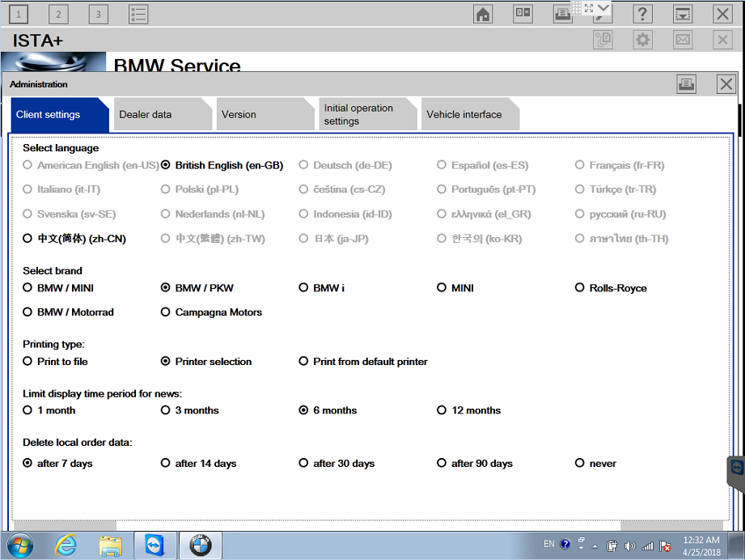Viewport: 745px width, 560px height.
Task: Open the Version tab
Action: tap(265, 115)
